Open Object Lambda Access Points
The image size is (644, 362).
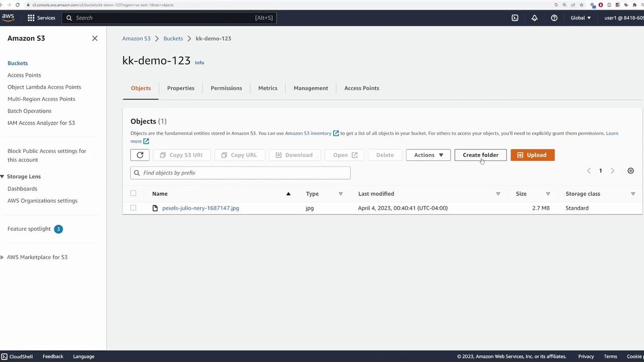click(44, 87)
